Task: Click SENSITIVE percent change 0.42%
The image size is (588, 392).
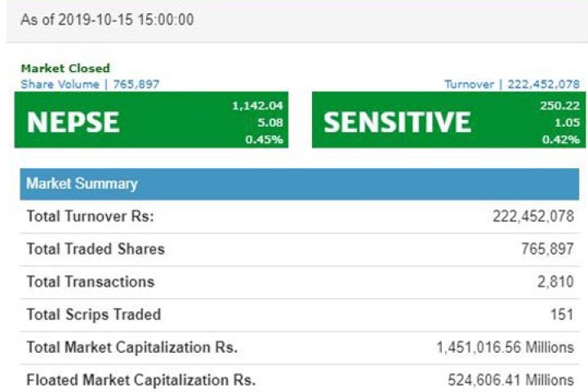Action: coord(560,140)
